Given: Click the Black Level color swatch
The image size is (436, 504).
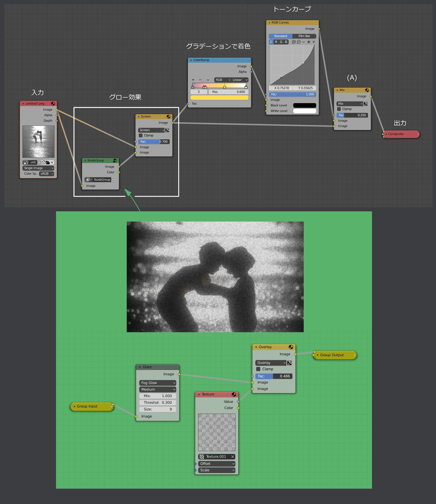Looking at the screenshot, I should pos(304,105).
